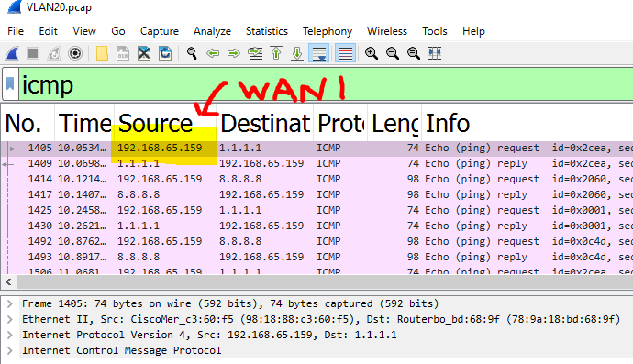Image resolution: width=633 pixels, height=364 pixels.
Task: Click the icmp display filter field
Action: pos(326,84)
